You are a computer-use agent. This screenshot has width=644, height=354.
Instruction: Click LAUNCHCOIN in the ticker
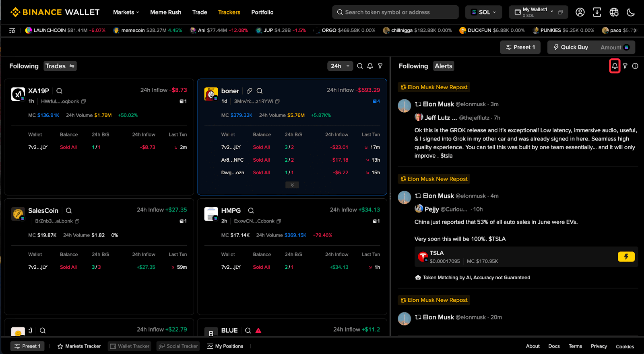65,30
